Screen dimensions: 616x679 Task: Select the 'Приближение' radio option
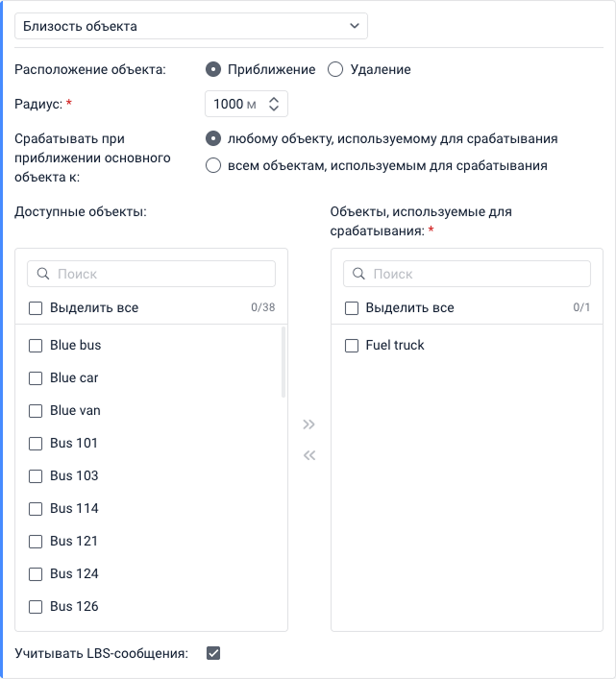point(213,69)
